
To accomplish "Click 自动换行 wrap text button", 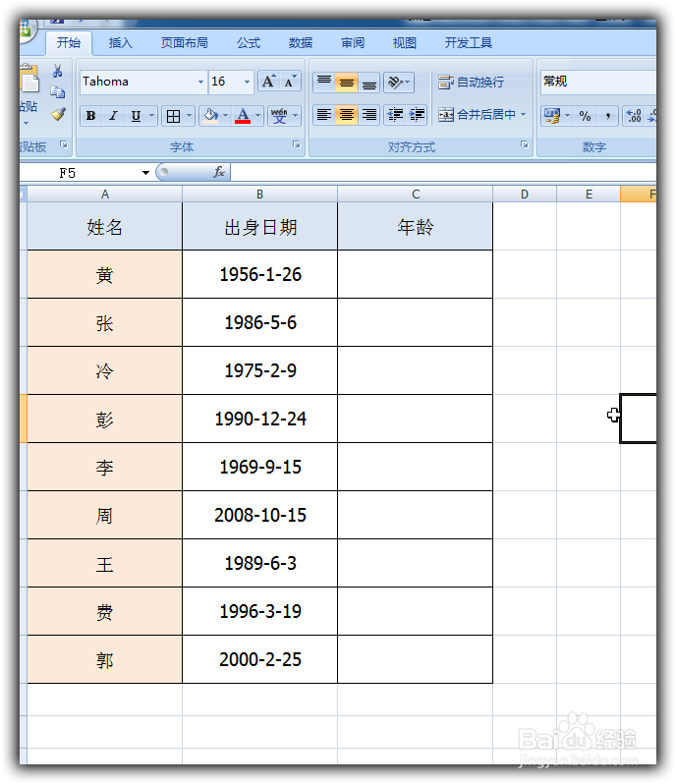I will tap(471, 82).
